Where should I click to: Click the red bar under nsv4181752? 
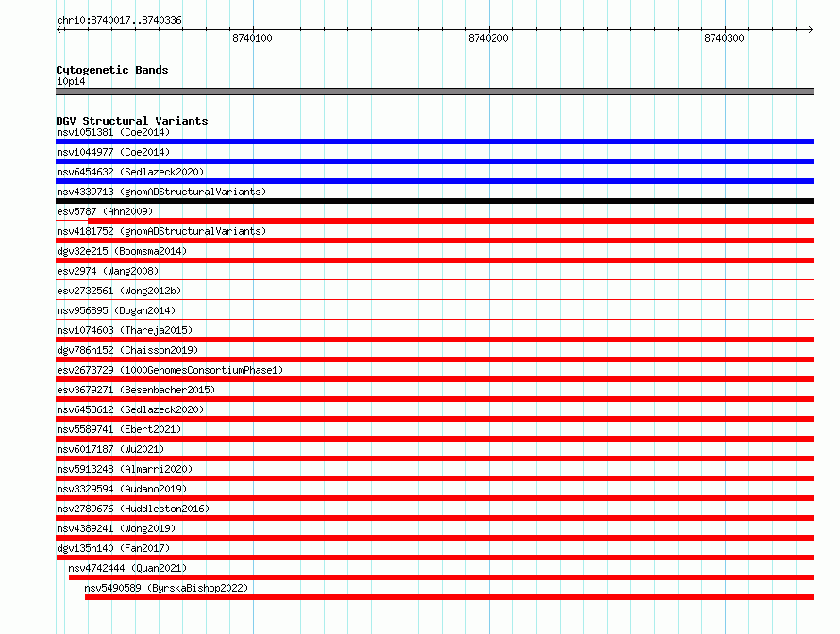[x=434, y=241]
